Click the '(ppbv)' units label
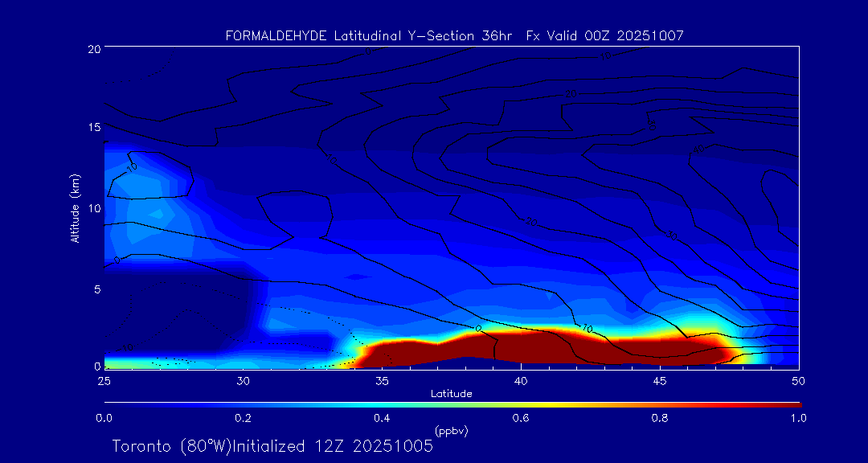The height and width of the screenshot is (463, 868). 452,430
